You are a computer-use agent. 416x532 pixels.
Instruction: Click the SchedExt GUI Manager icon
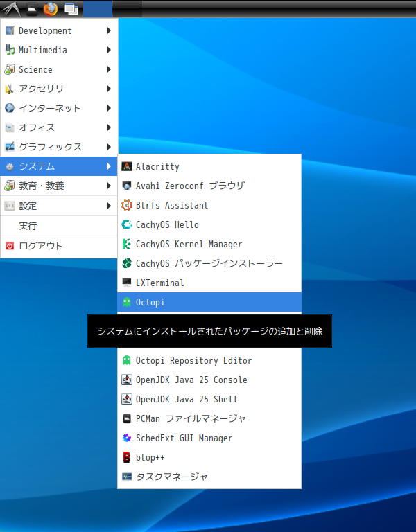127,438
